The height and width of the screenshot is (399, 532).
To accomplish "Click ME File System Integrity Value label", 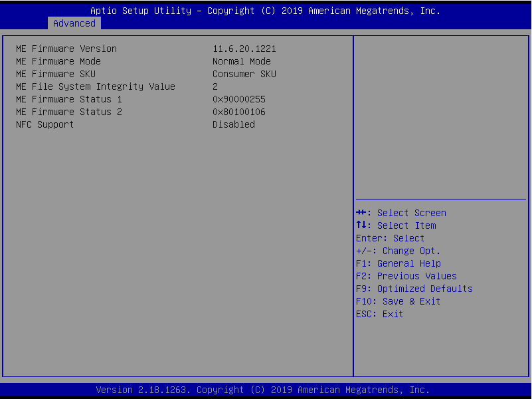I will click(x=96, y=86).
